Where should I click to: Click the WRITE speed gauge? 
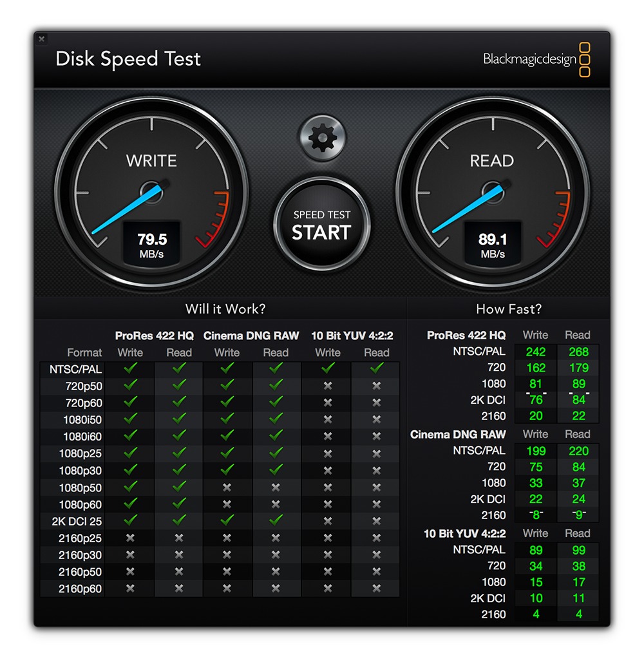pos(151,193)
